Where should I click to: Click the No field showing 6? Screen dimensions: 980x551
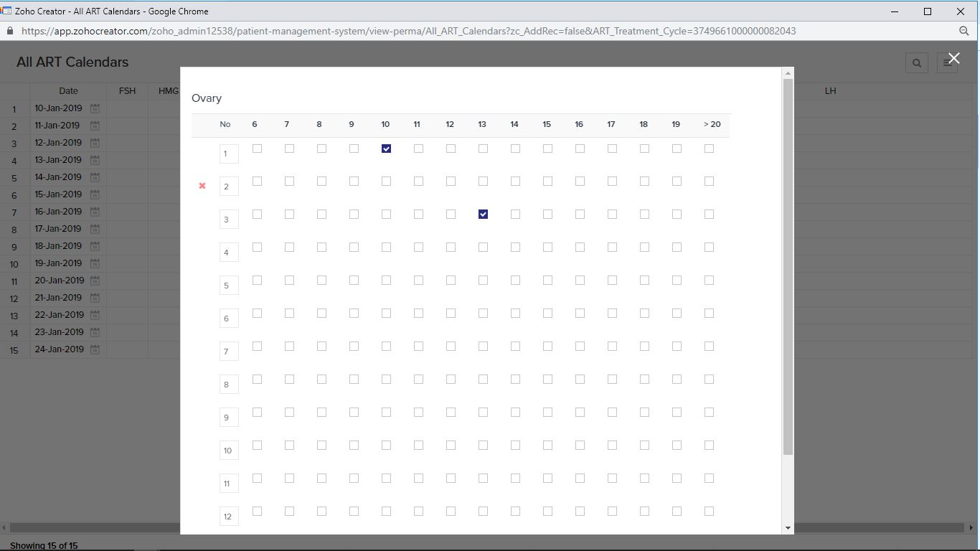click(229, 319)
